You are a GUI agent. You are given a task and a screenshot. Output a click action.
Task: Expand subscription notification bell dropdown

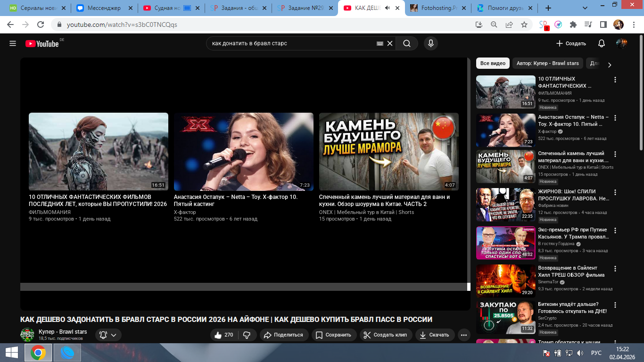108,335
